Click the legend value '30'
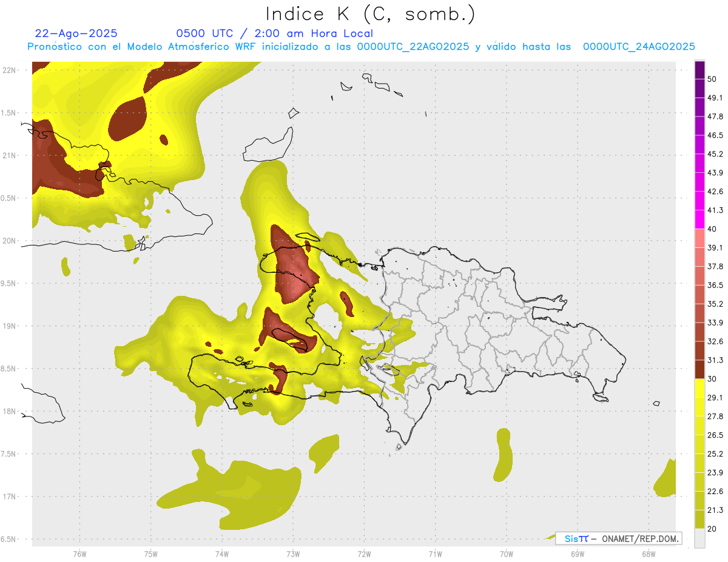This screenshot has width=728, height=562. [x=713, y=379]
